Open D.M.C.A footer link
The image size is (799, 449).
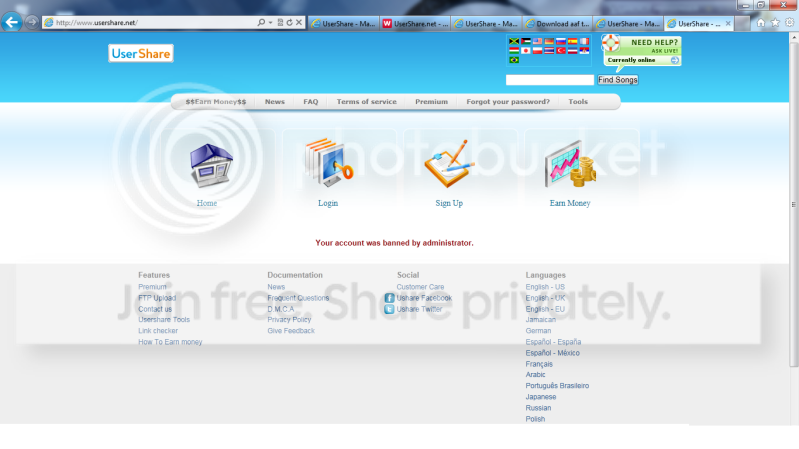click(x=281, y=309)
